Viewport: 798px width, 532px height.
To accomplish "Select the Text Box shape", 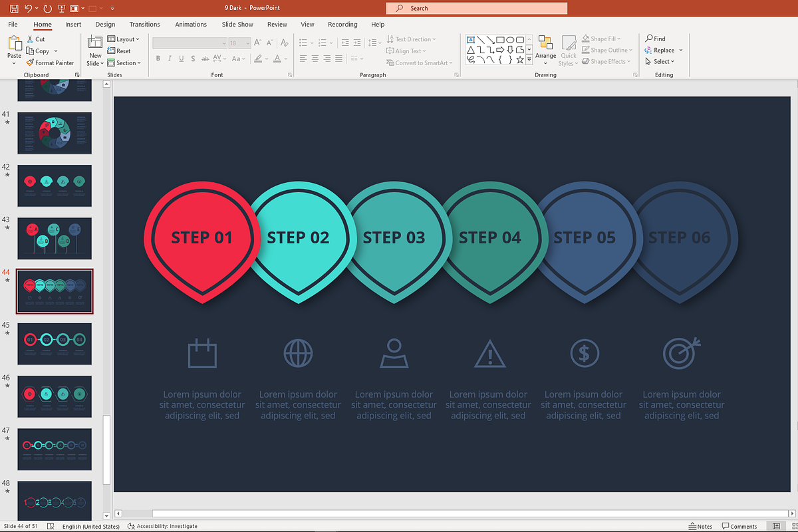I will pos(471,39).
